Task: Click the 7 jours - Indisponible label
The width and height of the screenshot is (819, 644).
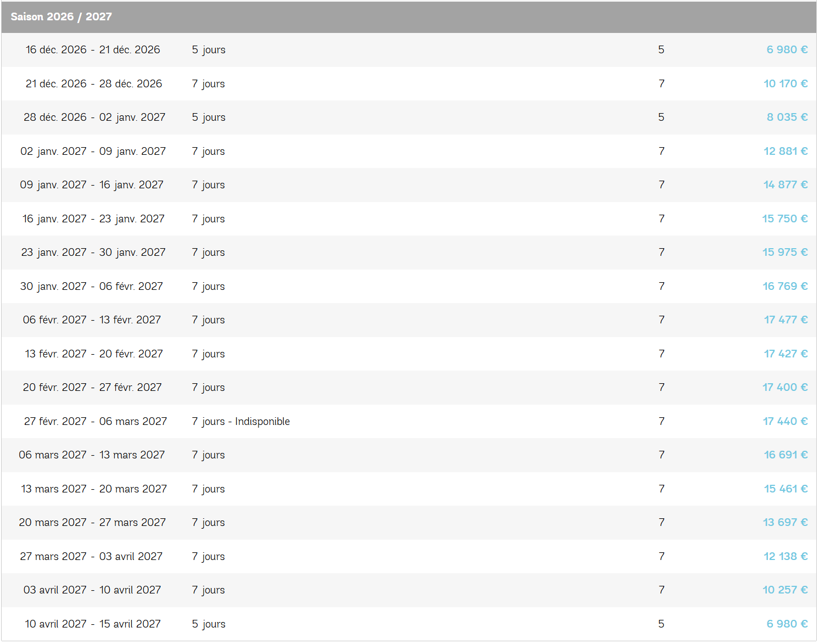Action: 241,422
